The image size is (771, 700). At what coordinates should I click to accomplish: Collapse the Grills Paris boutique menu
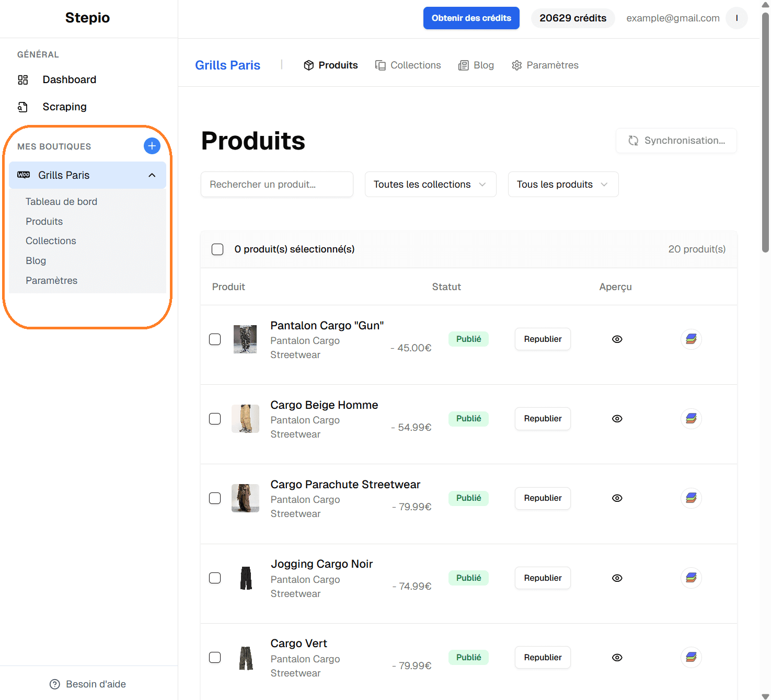coord(152,175)
